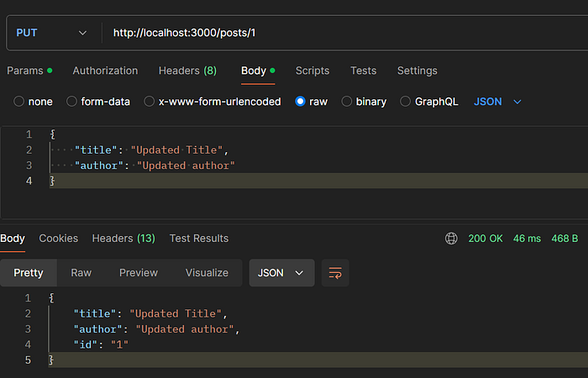Open request Headers (8) tab

(x=187, y=71)
